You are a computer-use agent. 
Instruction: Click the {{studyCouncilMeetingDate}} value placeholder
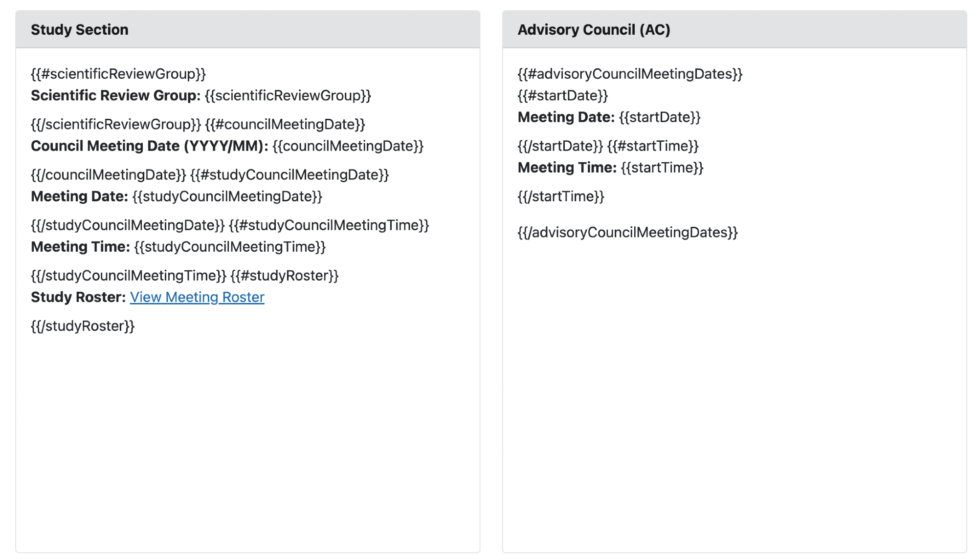tap(227, 196)
